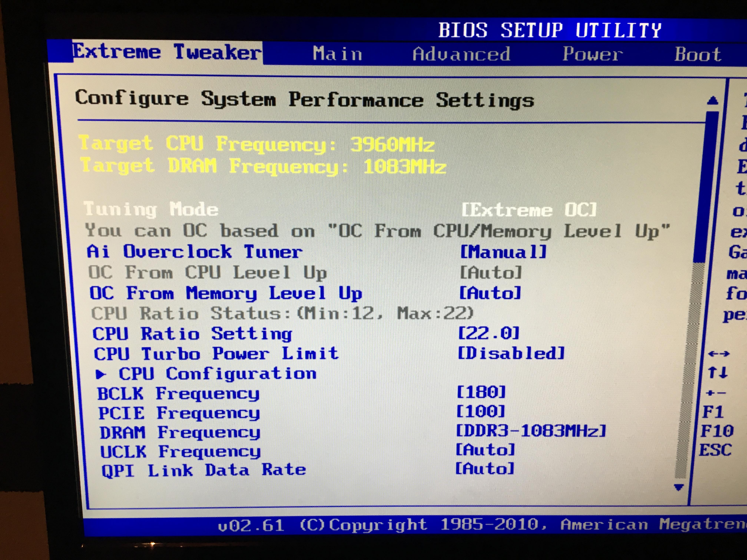The width and height of the screenshot is (747, 560).
Task: Change Tuning Mode Extreme OC value
Action: coord(529,210)
